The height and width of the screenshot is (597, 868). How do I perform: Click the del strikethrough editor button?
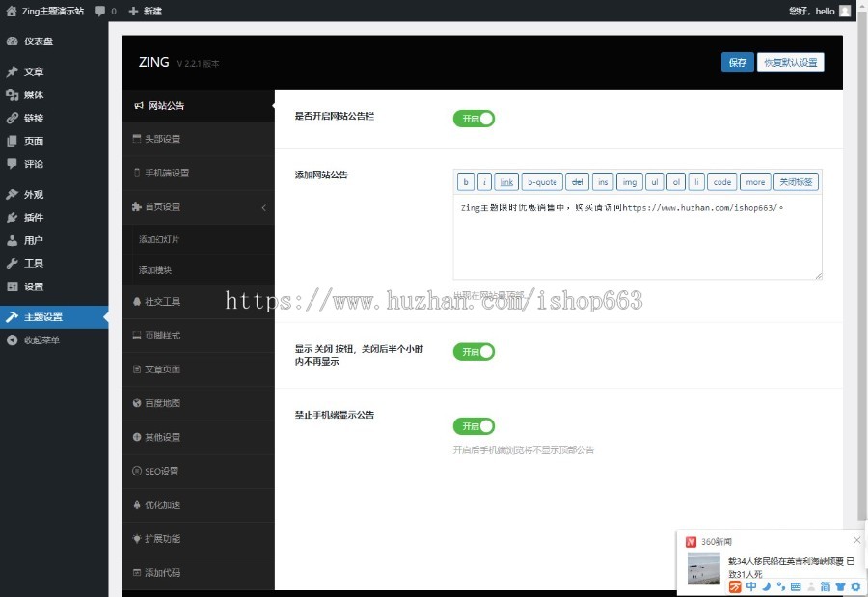coord(578,181)
